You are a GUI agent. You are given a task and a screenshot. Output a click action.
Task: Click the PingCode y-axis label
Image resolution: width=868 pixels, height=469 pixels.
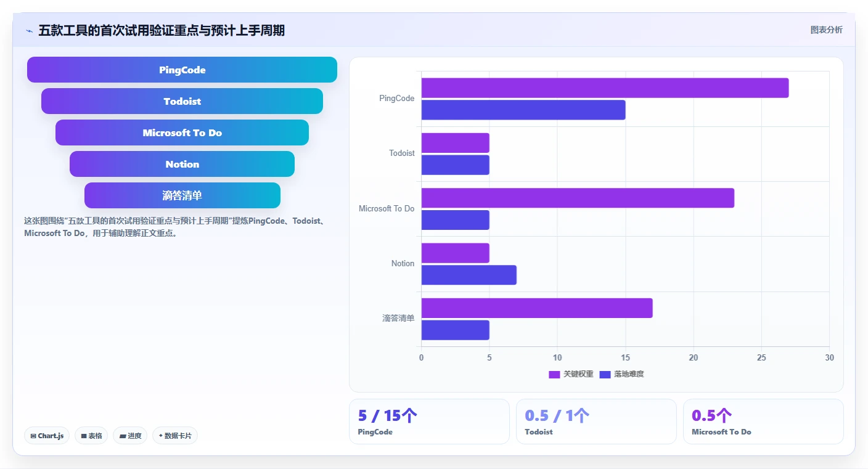coord(397,98)
